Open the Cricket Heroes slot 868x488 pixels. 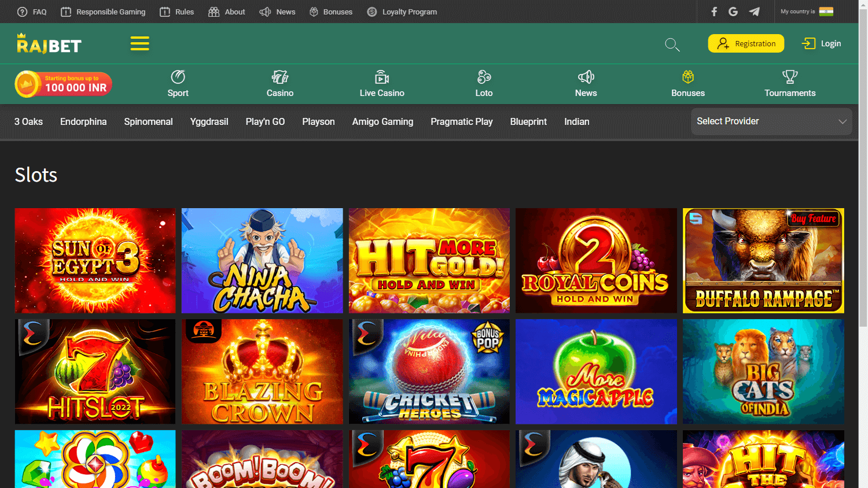coord(429,372)
